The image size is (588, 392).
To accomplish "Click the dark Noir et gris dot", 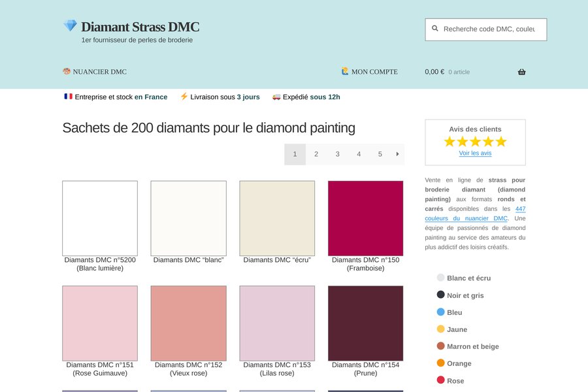I will point(440,295).
